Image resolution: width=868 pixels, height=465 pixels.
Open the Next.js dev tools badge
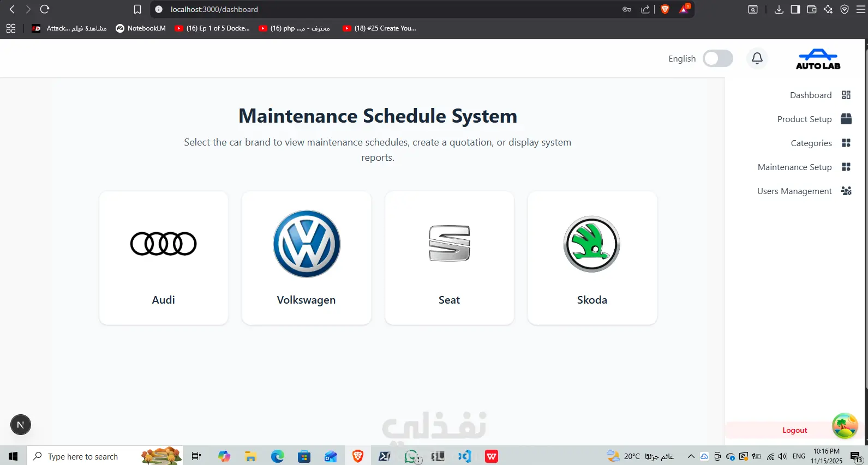(x=21, y=425)
